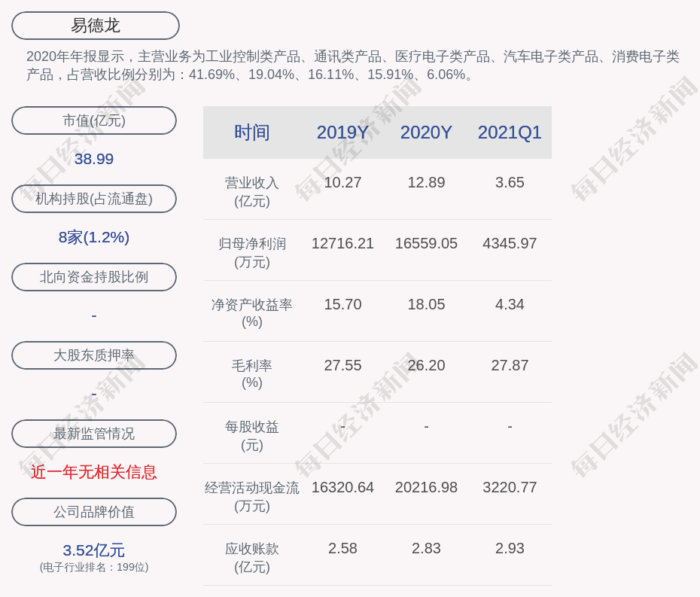700x597 pixels.
Task: Select the 2020Y column header
Action: click(x=426, y=132)
